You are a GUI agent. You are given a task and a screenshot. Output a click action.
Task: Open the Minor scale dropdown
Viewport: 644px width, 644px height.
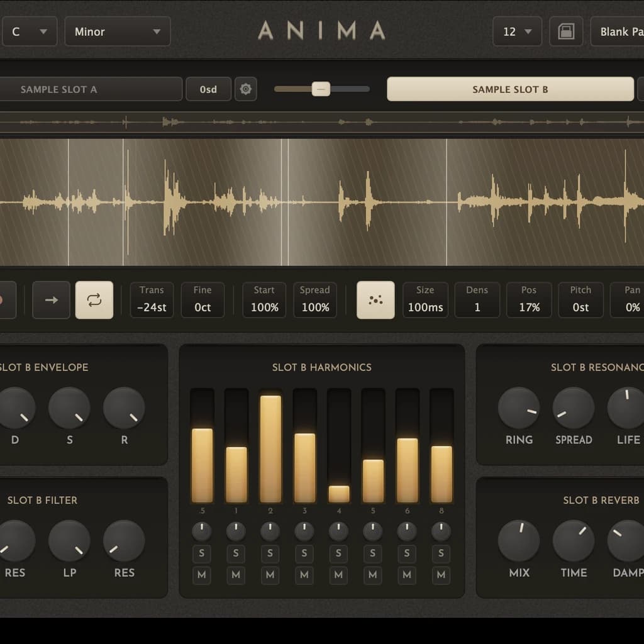click(x=118, y=31)
